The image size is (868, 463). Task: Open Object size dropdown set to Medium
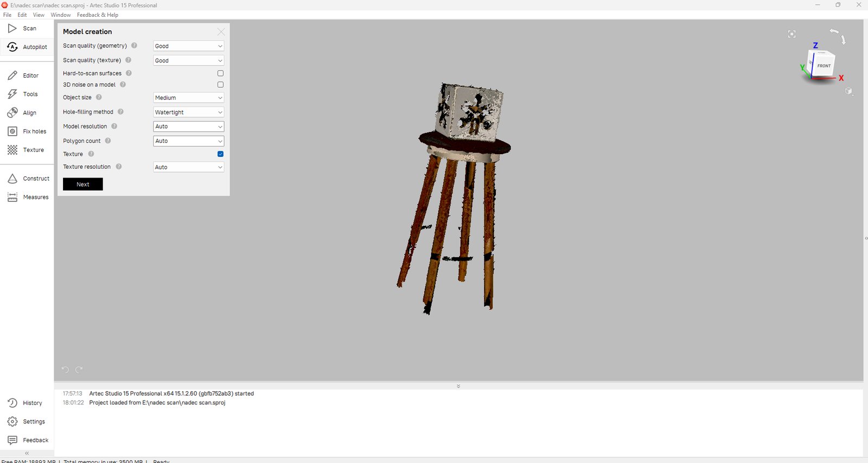[188, 98]
